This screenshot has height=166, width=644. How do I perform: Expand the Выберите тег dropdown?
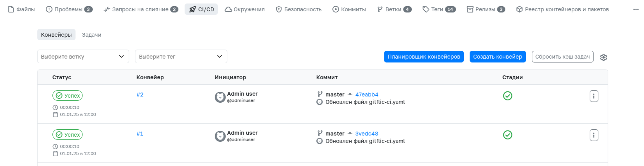(x=181, y=57)
